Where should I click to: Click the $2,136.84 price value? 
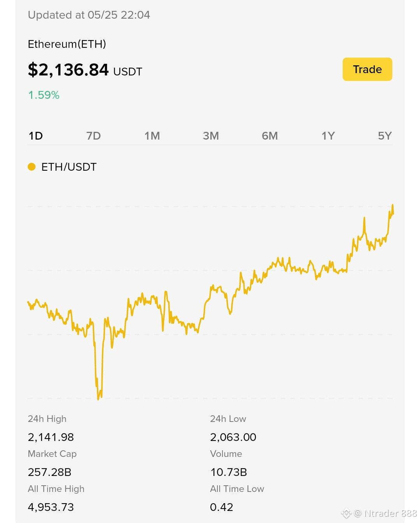68,70
